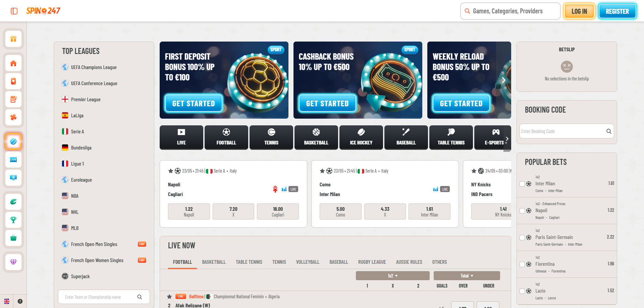Open the home icon in sidebar
644x308 pixels.
(13, 63)
